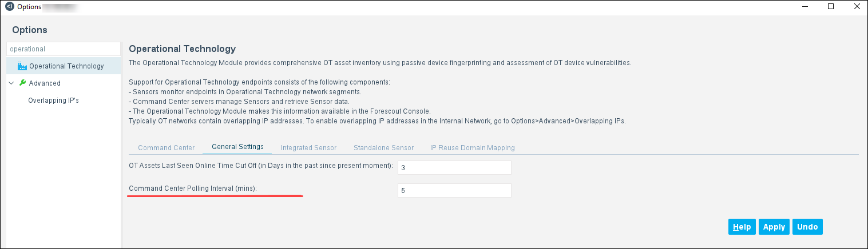The height and width of the screenshot is (249, 868).
Task: Collapse the Advanced tree node chevron
Action: point(11,83)
